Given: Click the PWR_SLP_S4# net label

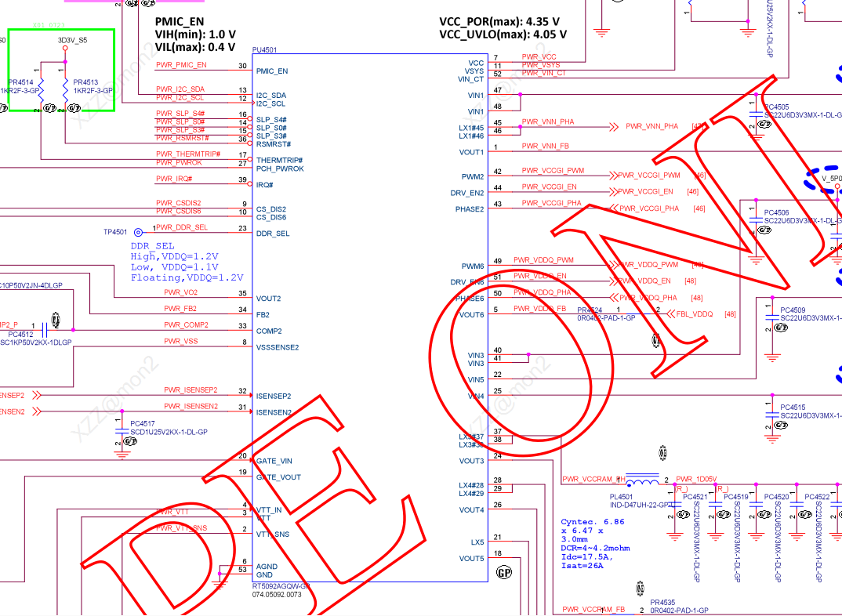Looking at the screenshot, I should click(x=180, y=113).
